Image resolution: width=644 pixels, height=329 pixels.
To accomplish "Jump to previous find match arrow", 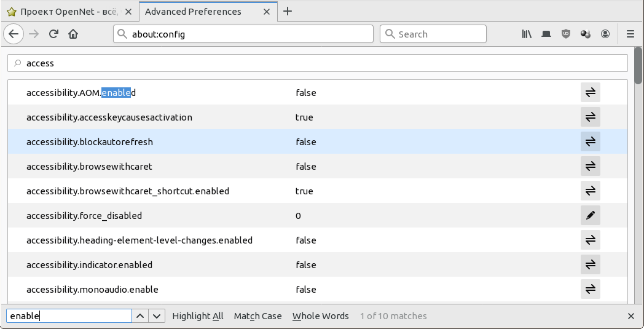I will point(140,316).
